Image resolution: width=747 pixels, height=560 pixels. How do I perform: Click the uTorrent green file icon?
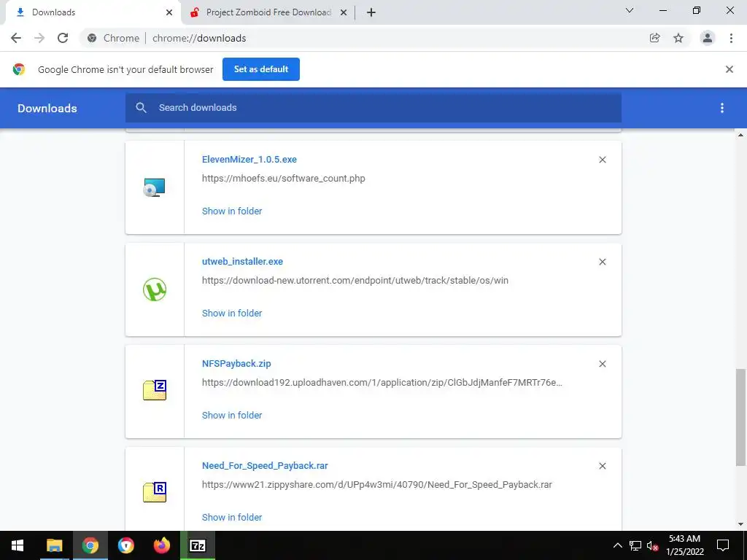click(x=155, y=289)
